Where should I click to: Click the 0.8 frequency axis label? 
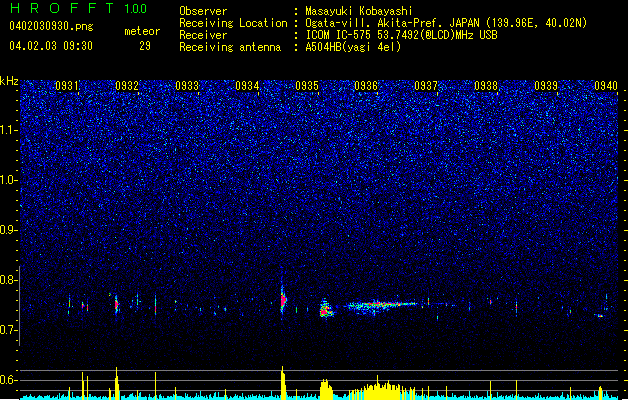pyautogui.click(x=9, y=280)
